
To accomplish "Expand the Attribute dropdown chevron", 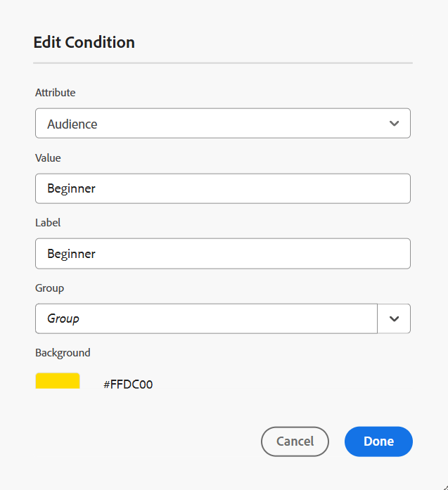I will (x=394, y=124).
